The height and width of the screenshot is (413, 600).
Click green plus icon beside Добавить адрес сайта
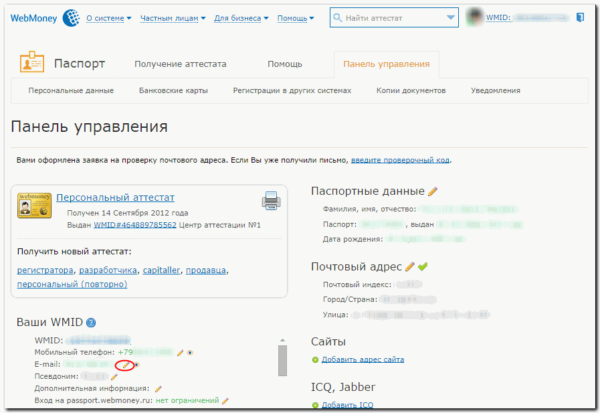pyautogui.click(x=315, y=360)
